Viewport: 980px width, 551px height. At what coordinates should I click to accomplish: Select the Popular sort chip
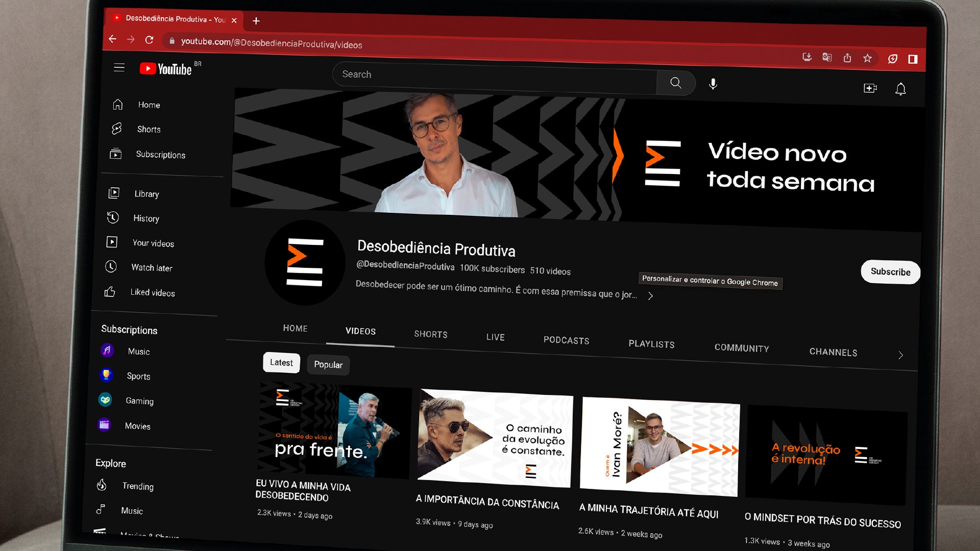[x=328, y=365]
